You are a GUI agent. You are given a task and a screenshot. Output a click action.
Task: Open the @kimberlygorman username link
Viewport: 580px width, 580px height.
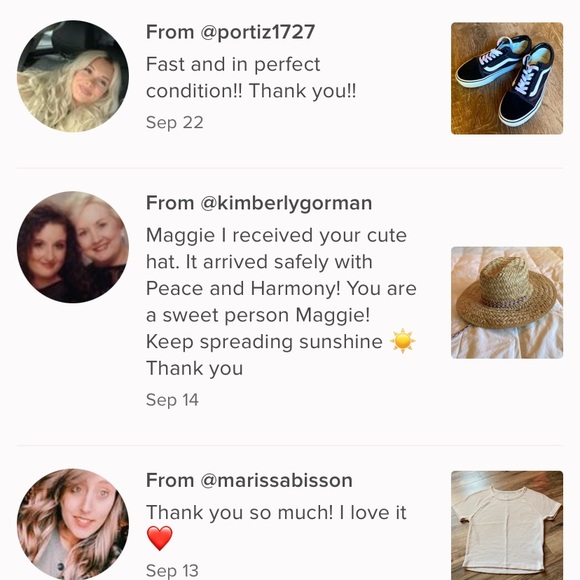[x=286, y=203]
